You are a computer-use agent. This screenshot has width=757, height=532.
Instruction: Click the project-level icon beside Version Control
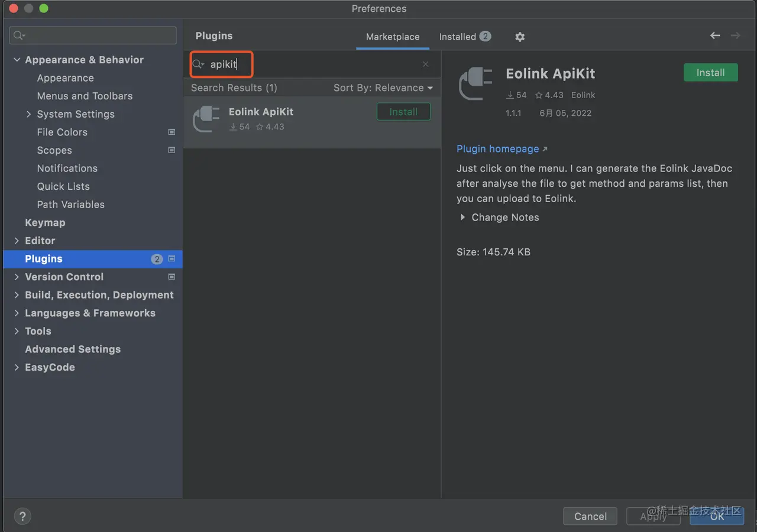pyautogui.click(x=172, y=277)
